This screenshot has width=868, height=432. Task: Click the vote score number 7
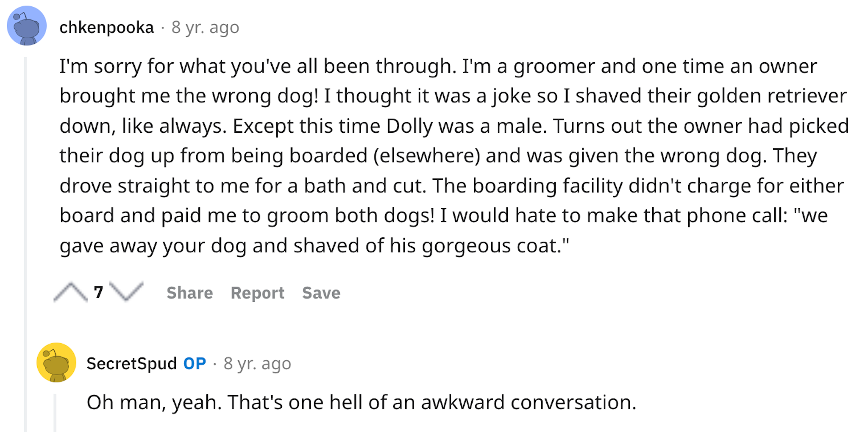98,292
